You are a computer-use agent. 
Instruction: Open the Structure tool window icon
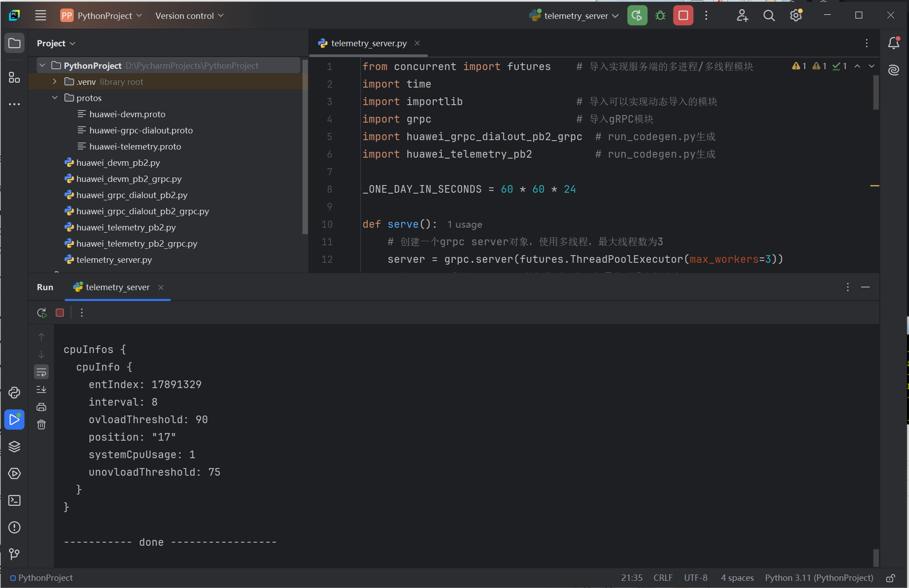click(14, 77)
